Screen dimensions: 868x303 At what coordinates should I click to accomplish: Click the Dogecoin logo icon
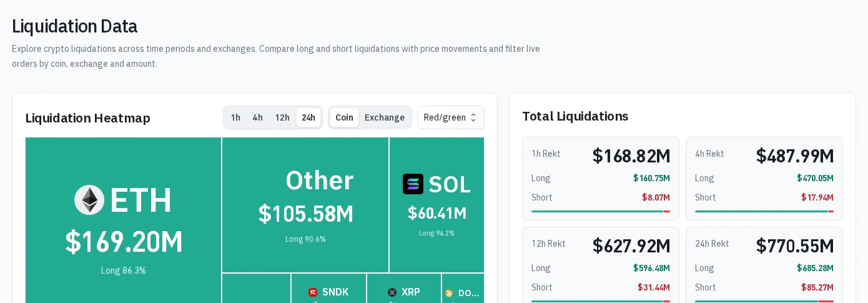[449, 293]
